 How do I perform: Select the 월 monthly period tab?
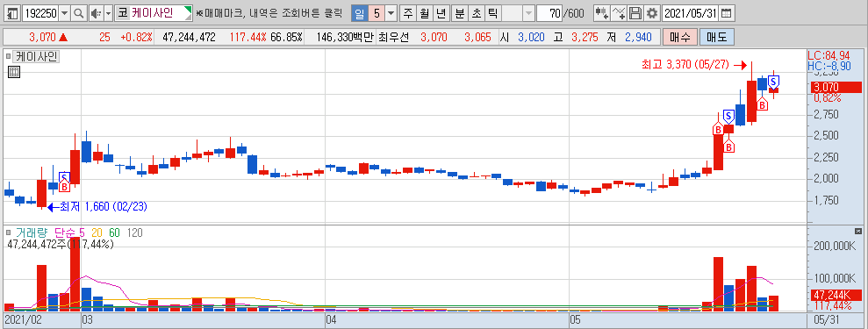(425, 12)
